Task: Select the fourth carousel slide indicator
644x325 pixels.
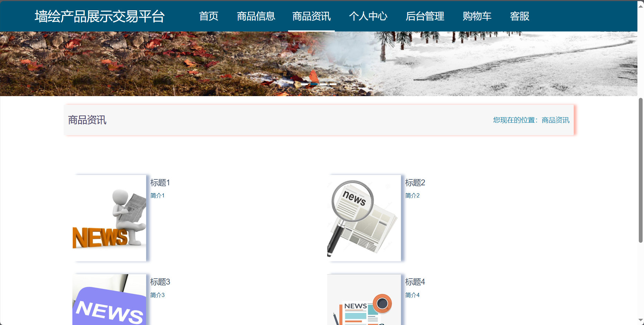Action: tap(333, 84)
